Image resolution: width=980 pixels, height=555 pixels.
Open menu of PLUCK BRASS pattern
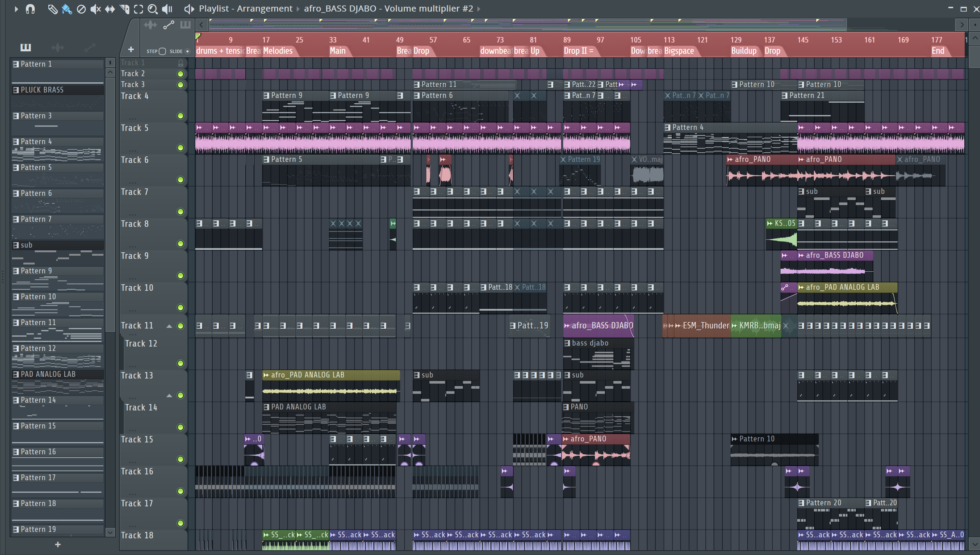tap(16, 90)
